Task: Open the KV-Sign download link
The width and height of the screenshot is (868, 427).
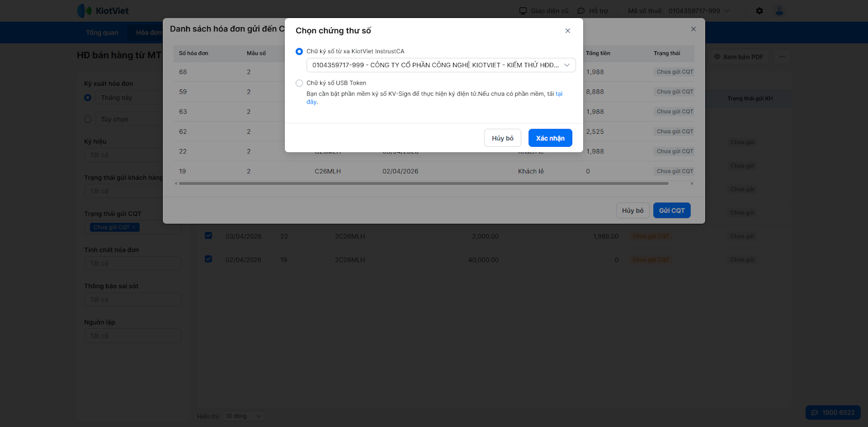Action: 559,94
